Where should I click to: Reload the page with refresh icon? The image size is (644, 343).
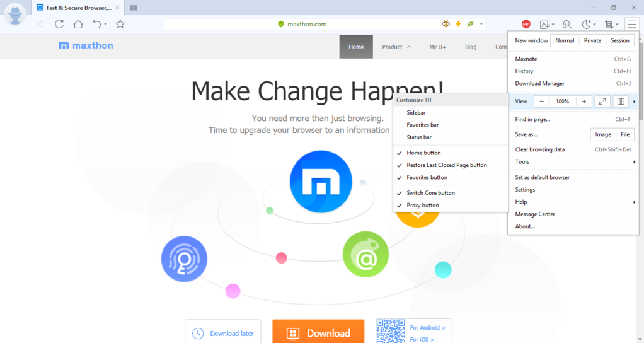(x=60, y=24)
